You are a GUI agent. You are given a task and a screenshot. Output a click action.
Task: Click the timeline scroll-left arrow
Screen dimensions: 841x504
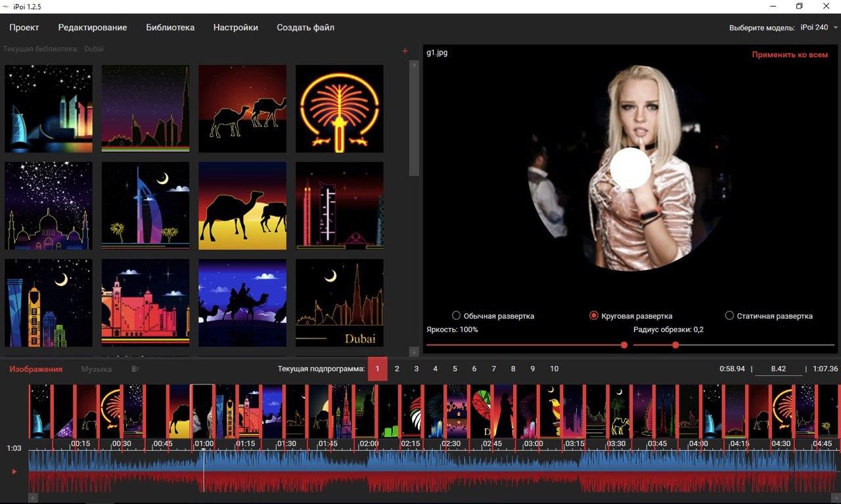33,498
